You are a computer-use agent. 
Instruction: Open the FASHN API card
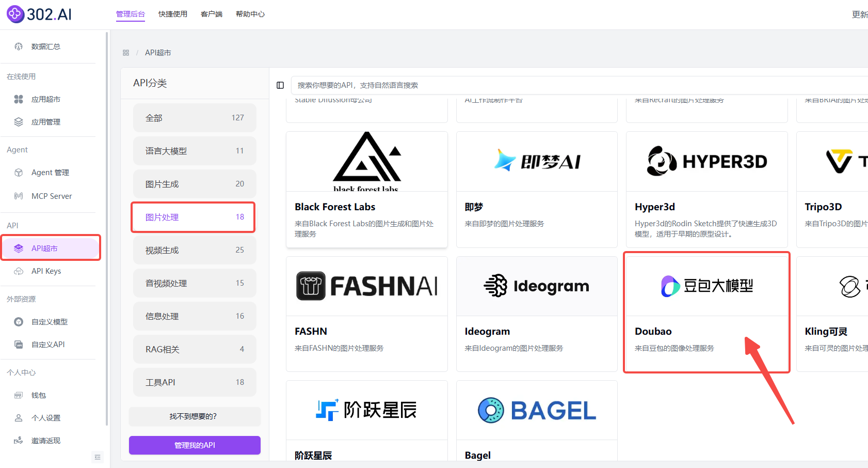367,314
